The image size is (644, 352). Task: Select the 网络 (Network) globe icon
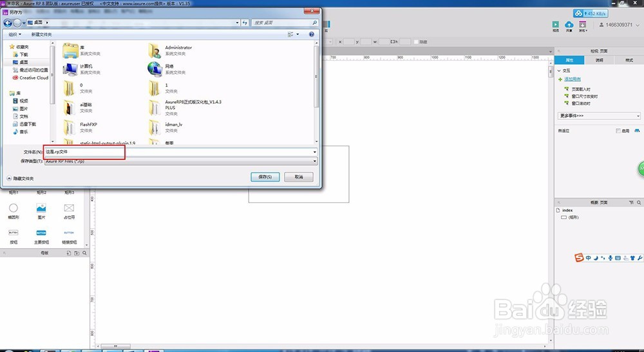coord(155,69)
